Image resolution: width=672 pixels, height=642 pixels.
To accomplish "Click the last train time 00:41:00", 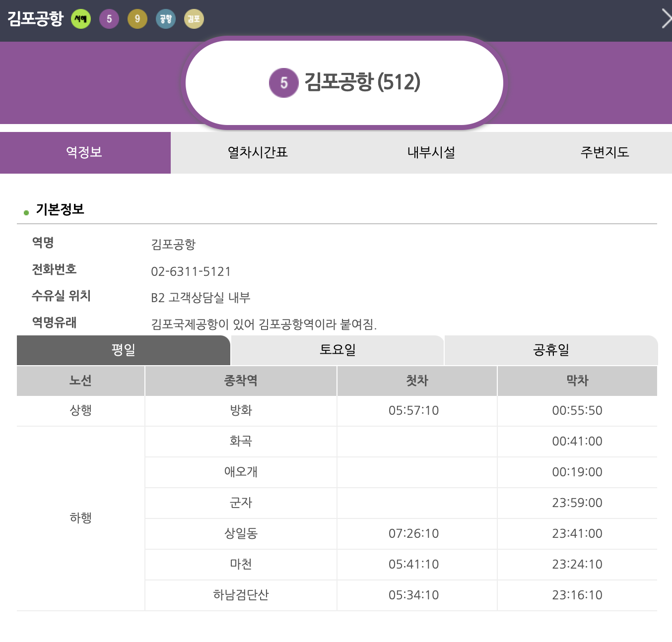I will (x=577, y=442).
